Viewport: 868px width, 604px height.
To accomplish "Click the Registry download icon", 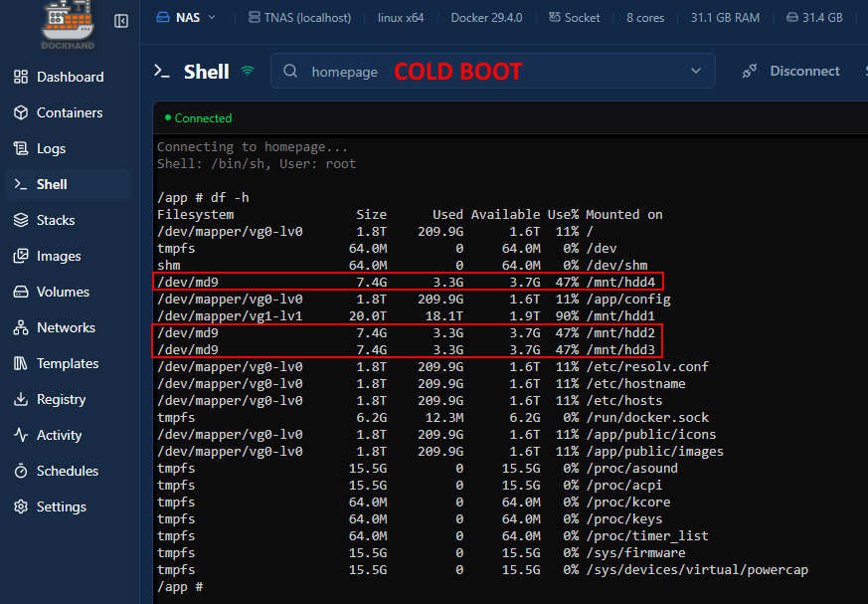I will tap(21, 399).
